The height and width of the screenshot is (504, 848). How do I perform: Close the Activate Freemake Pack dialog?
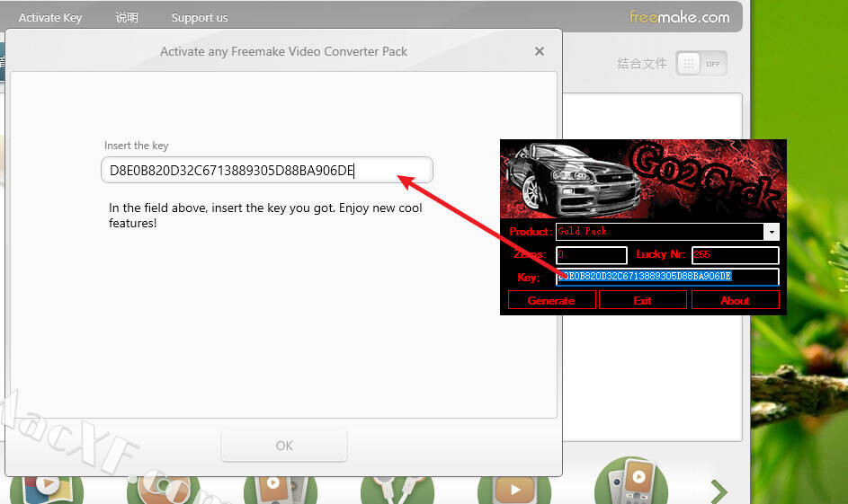[540, 51]
